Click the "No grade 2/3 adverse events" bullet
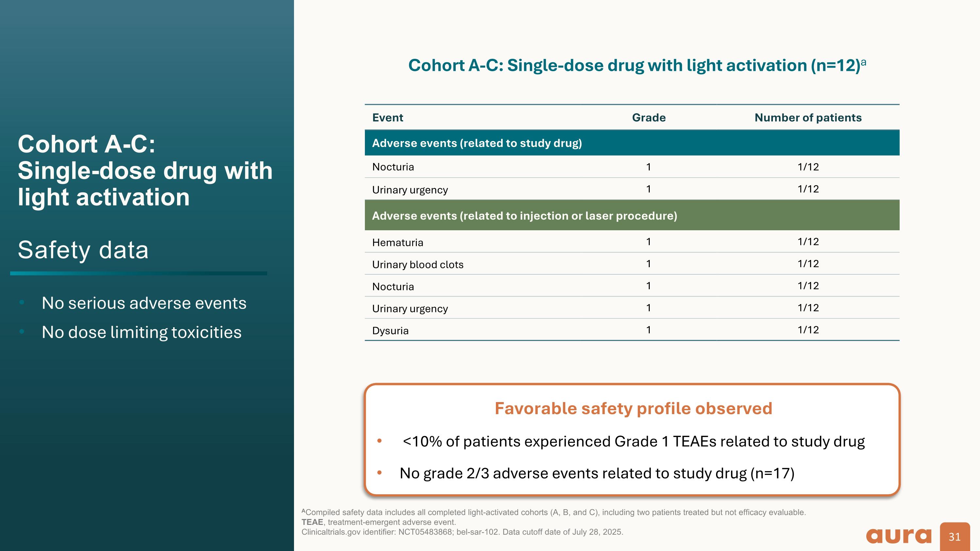The width and height of the screenshot is (980, 551). tap(597, 473)
